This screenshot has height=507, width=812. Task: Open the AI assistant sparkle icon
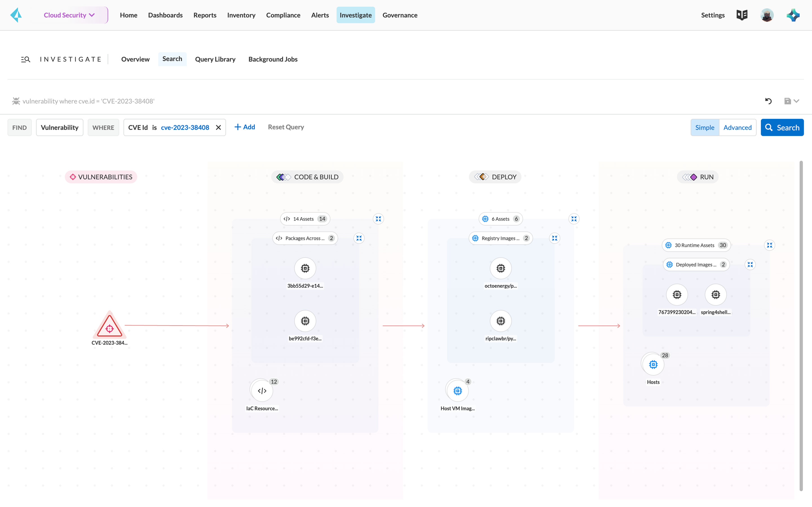point(793,15)
